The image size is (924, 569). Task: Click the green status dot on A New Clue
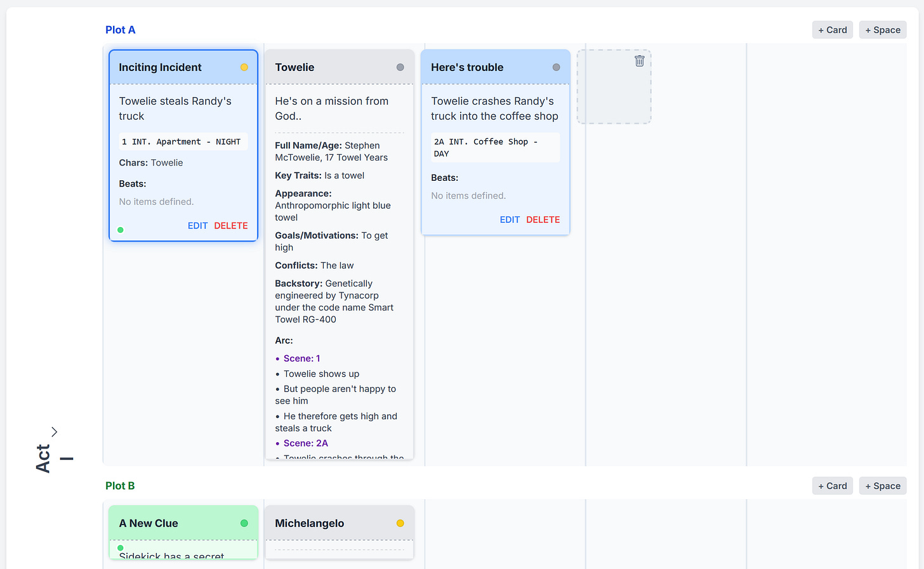pyautogui.click(x=244, y=523)
